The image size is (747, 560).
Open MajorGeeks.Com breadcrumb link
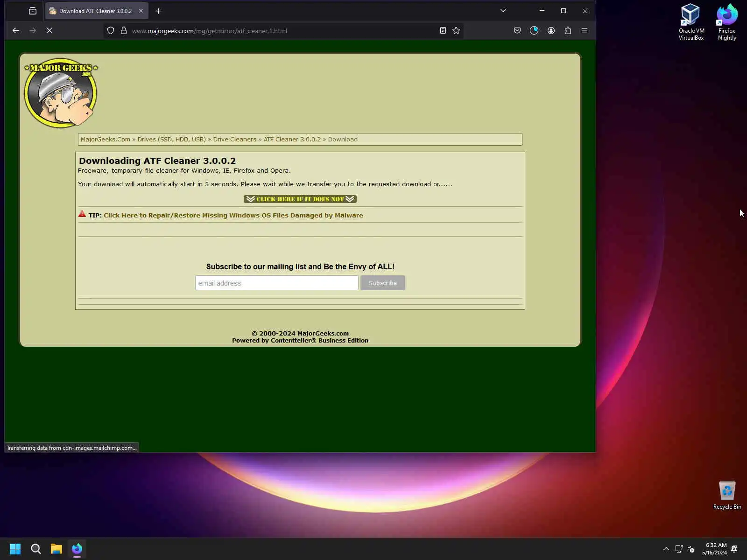click(x=106, y=139)
